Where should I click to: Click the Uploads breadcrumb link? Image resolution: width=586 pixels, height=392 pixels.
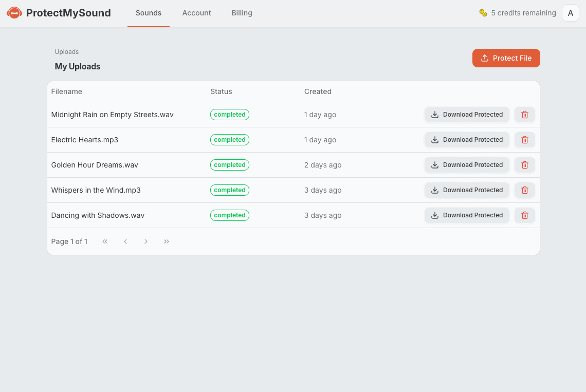pyautogui.click(x=66, y=51)
